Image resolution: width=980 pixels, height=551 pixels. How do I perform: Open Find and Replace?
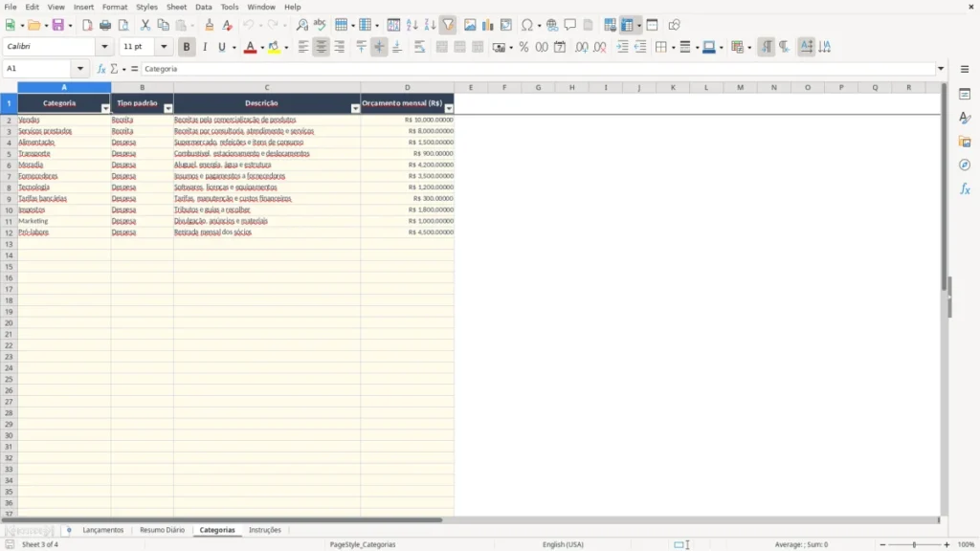pyautogui.click(x=301, y=25)
